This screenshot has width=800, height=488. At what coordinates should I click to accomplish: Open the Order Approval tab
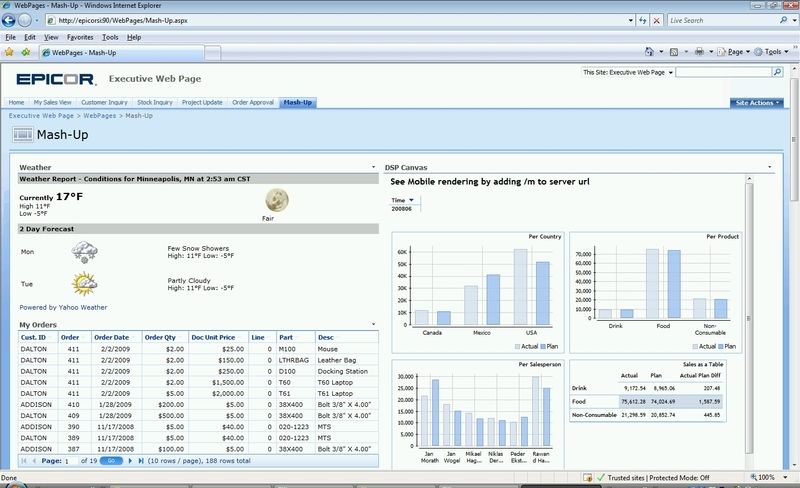(x=254, y=102)
